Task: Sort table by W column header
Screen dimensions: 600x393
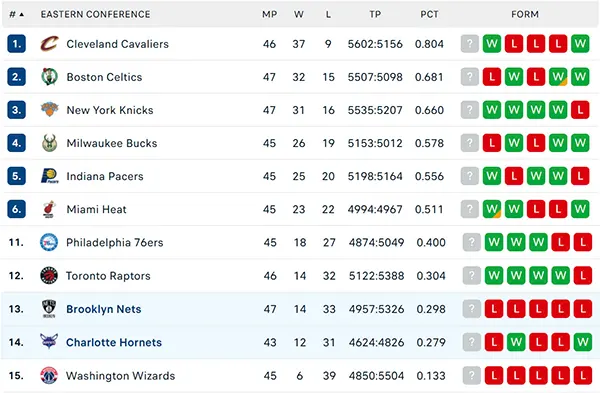Action: tap(299, 15)
